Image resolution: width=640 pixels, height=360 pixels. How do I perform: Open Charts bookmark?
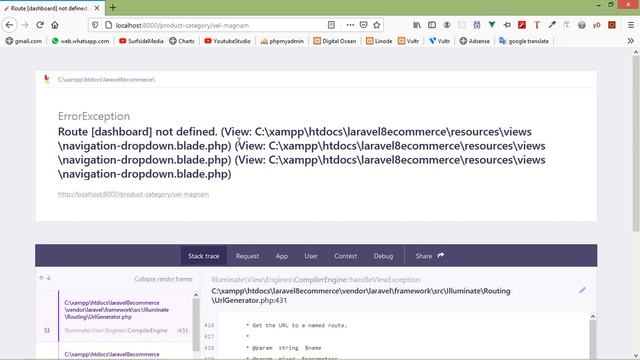[x=182, y=41]
